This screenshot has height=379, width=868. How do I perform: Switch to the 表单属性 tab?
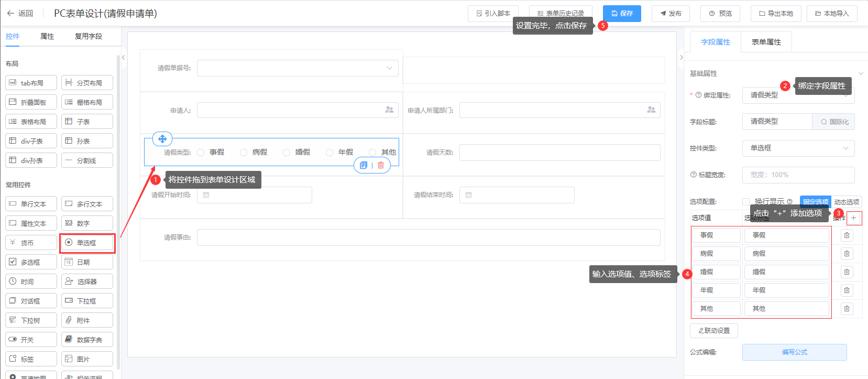(766, 42)
